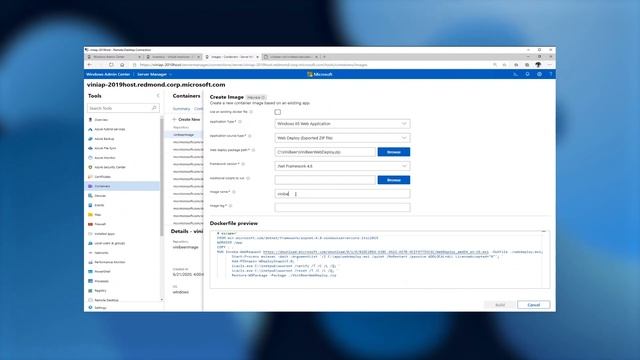This screenshot has width=640, height=360.
Task: Switch to the fourth browser tab
Action: coord(291,57)
